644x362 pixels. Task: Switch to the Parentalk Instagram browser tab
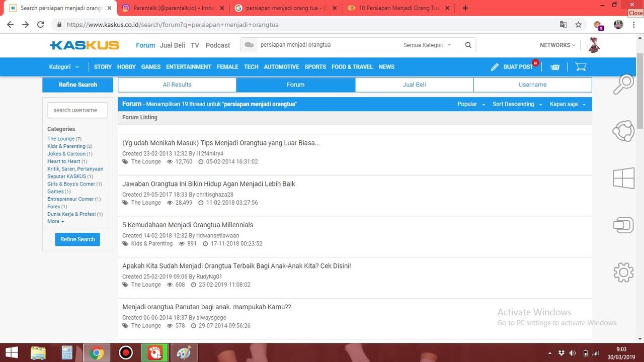(173, 8)
